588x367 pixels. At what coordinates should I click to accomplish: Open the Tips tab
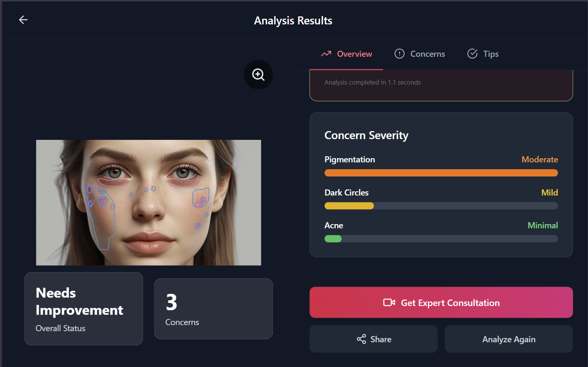point(491,54)
